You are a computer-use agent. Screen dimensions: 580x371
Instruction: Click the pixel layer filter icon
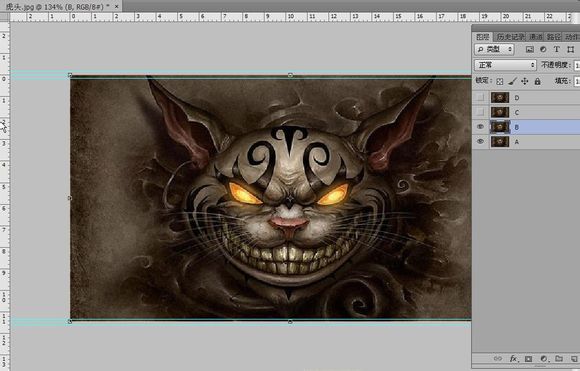click(530, 49)
